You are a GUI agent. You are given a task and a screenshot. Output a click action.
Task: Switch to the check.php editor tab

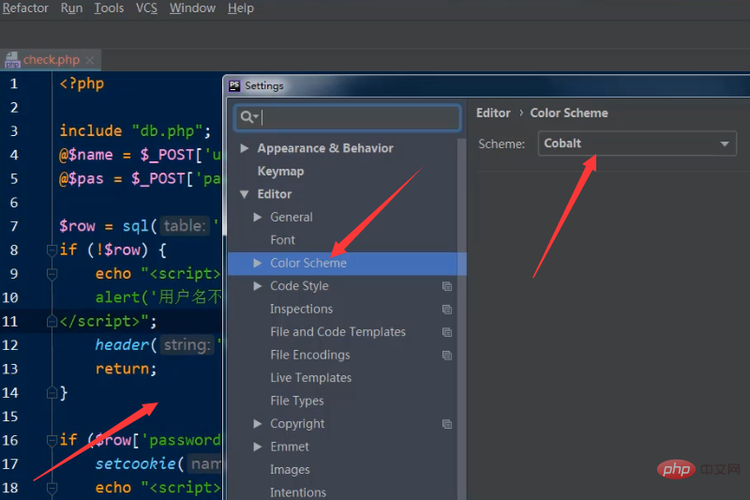pyautogui.click(x=50, y=60)
